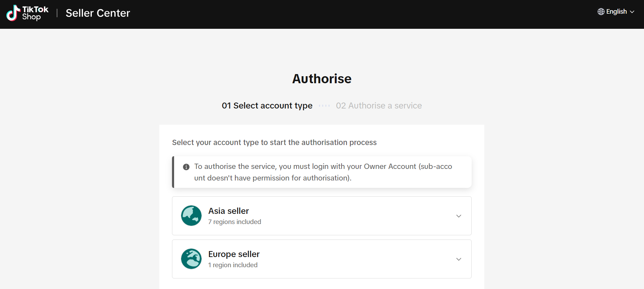Viewport: 644px width, 289px height.
Task: Click the '1 region included' subtitle
Action: click(233, 265)
